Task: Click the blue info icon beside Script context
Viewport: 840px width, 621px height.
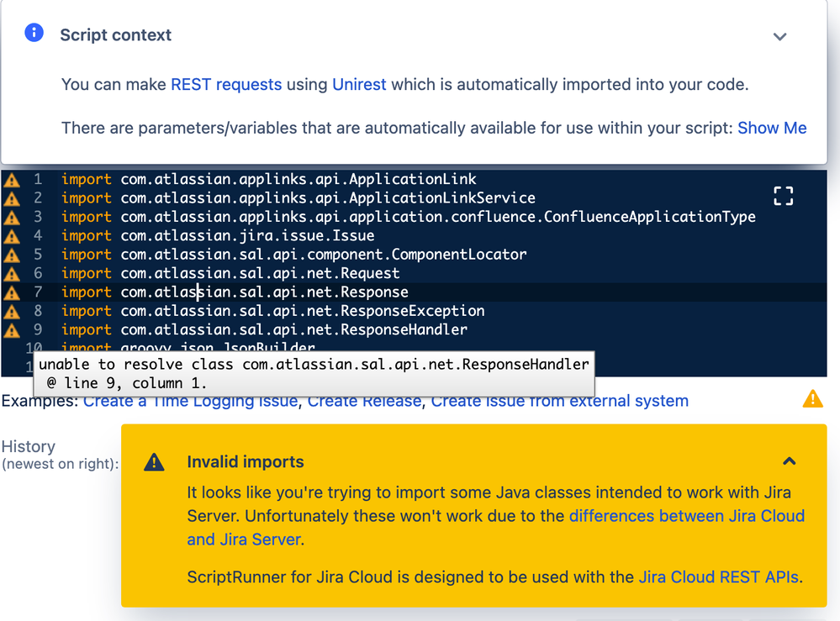Action: pyautogui.click(x=34, y=33)
